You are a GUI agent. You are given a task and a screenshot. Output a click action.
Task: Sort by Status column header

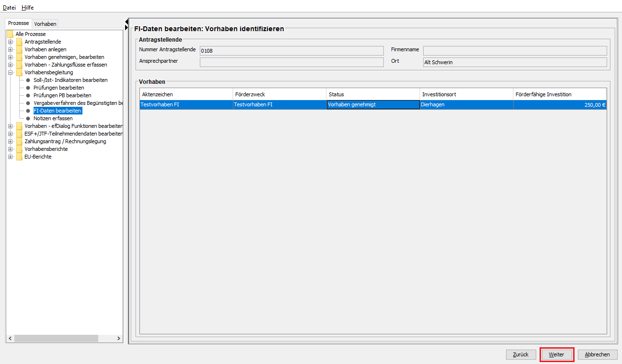(x=373, y=94)
